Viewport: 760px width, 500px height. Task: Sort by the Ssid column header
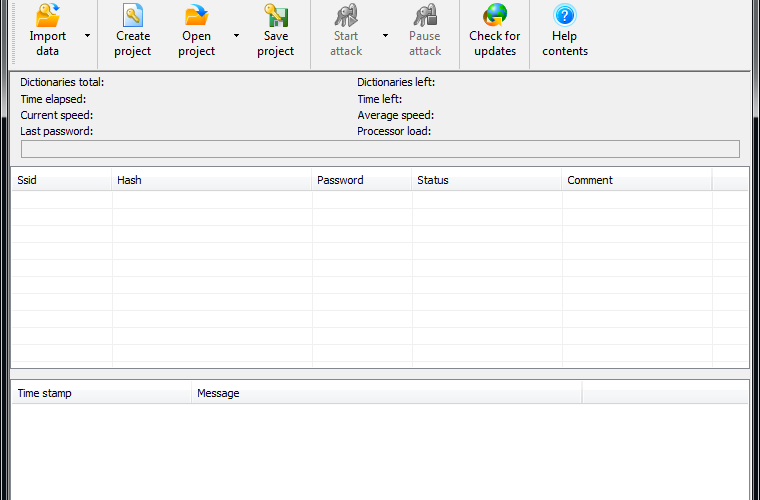[62, 180]
